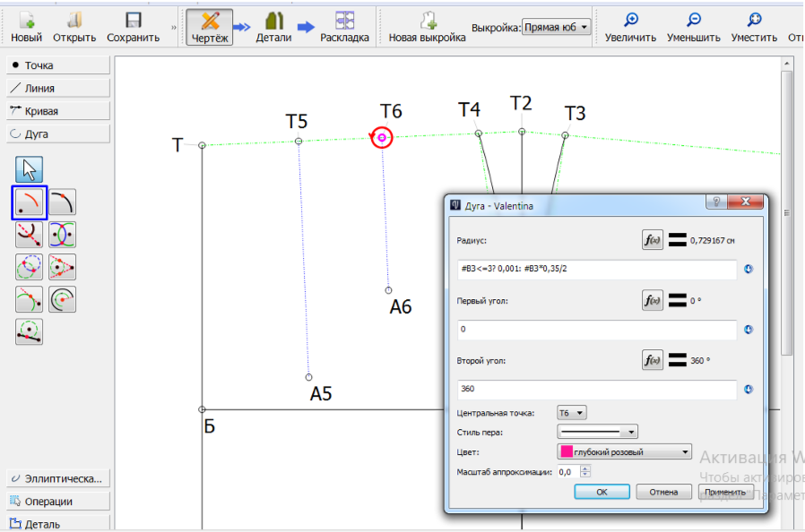
Task: Select point T5 on the drawing
Action: pos(299,142)
